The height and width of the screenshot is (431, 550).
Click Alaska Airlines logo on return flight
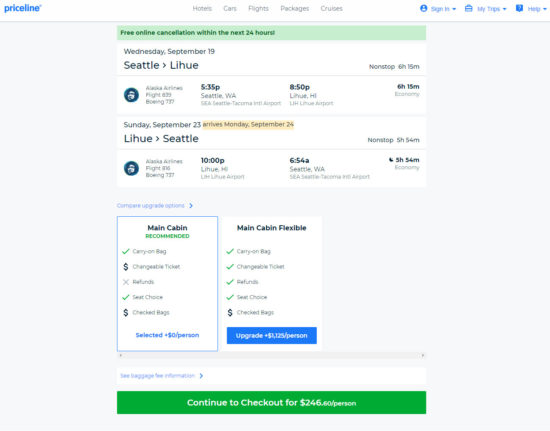click(131, 168)
